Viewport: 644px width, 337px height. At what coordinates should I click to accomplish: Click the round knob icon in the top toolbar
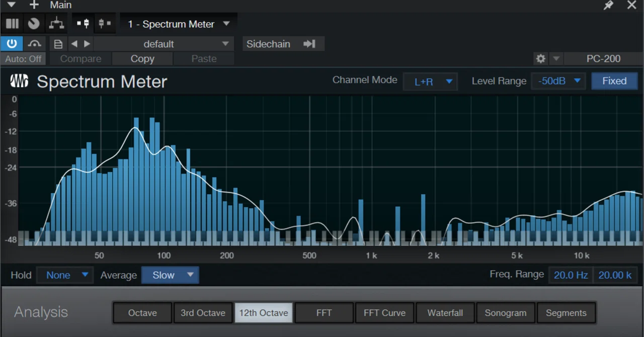coord(34,24)
